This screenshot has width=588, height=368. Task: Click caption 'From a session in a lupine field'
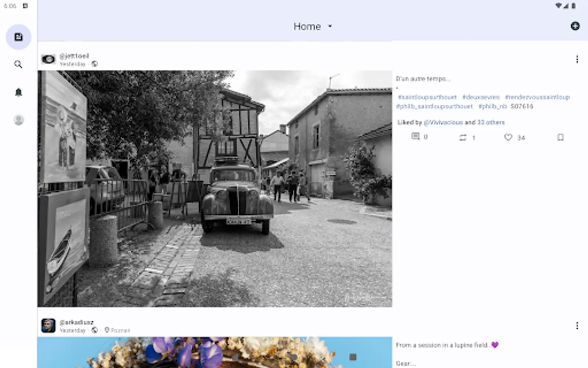pyautogui.click(x=442, y=345)
